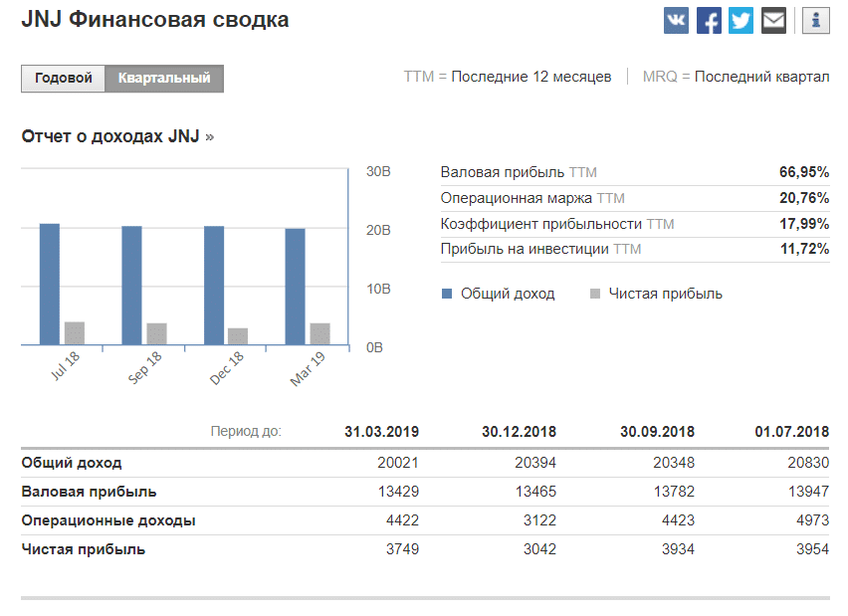Switch to the Годовой tab
Viewport: 848px width, 616px height.
point(64,79)
